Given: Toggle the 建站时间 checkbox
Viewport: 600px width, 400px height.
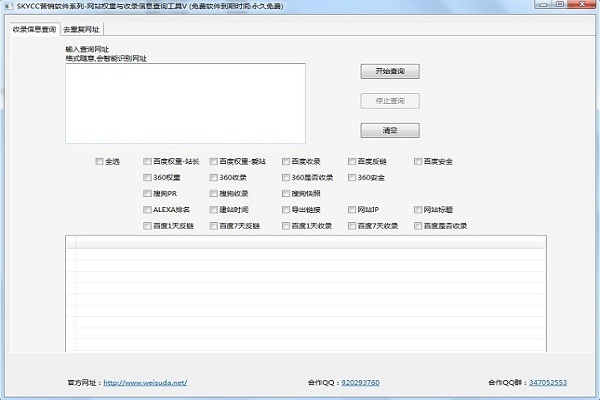Looking at the screenshot, I should click(x=214, y=210).
